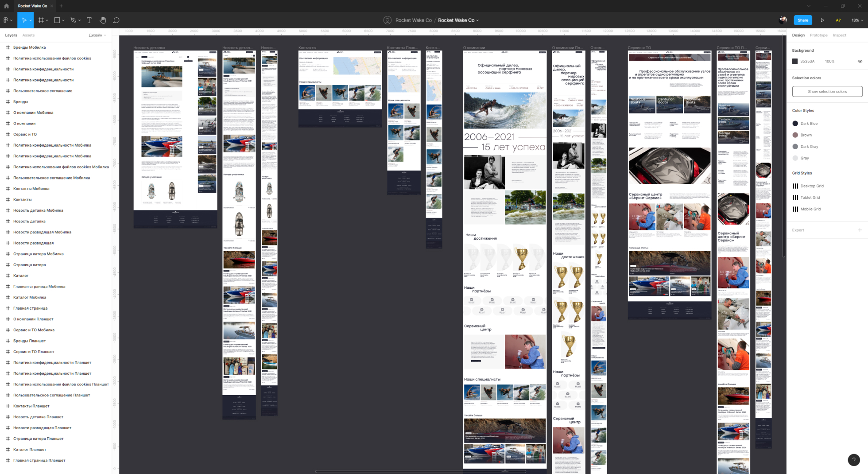Click the Present play icon

(x=822, y=20)
